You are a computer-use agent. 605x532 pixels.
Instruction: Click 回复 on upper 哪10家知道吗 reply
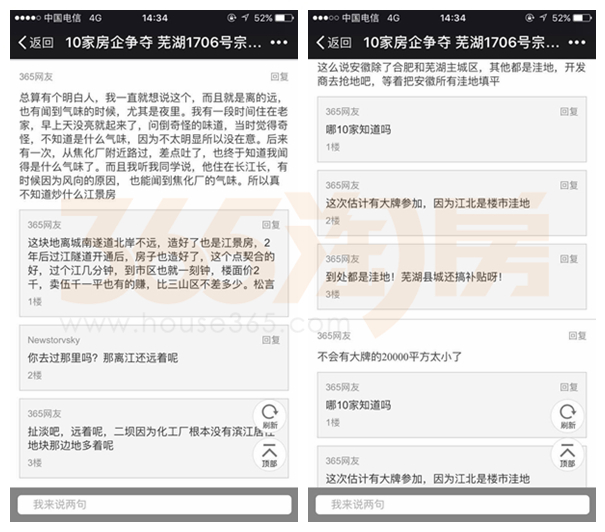tap(569, 111)
